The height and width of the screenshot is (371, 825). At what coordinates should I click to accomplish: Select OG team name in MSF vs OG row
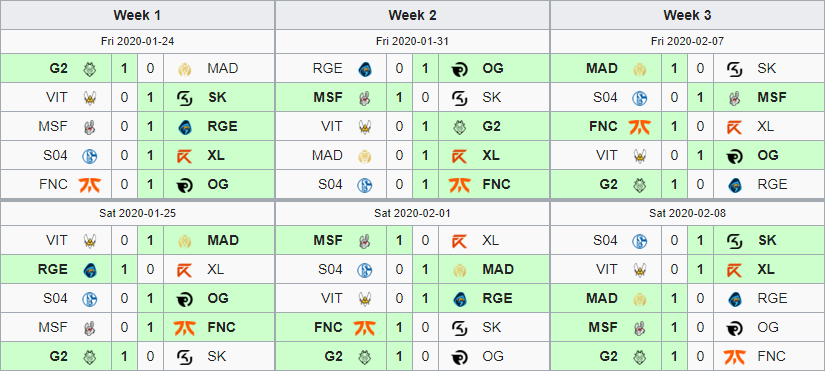point(768,327)
